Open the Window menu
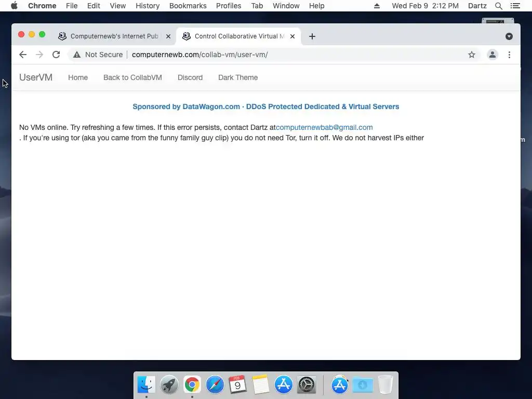Viewport: 532px width, 399px height. tap(286, 6)
